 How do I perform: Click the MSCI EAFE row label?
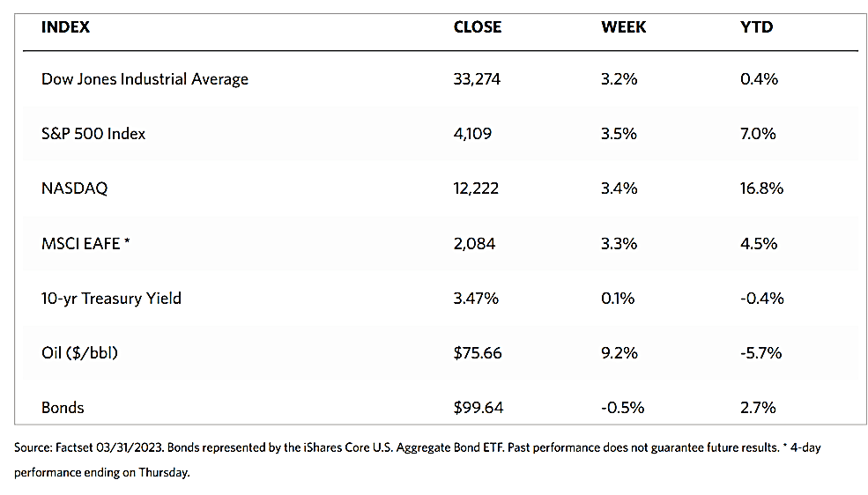pos(85,243)
